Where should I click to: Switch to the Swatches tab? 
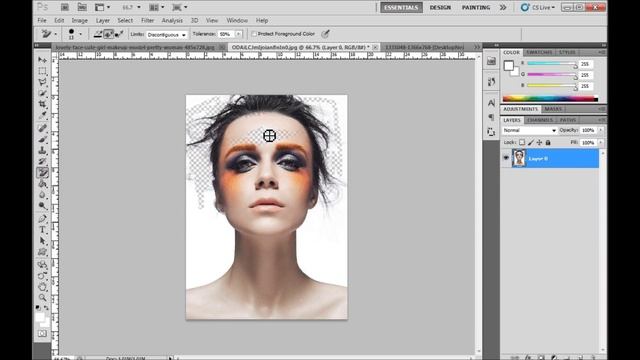click(x=539, y=53)
